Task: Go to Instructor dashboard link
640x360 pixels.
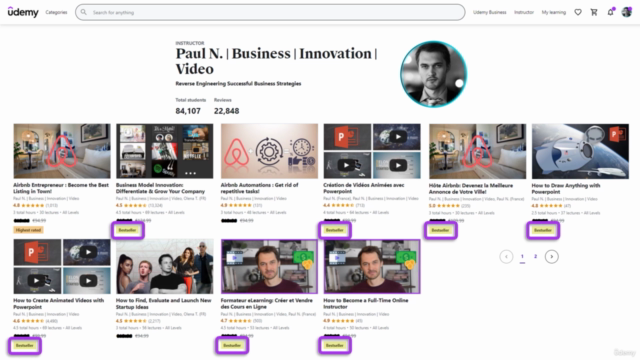Action: pos(524,12)
